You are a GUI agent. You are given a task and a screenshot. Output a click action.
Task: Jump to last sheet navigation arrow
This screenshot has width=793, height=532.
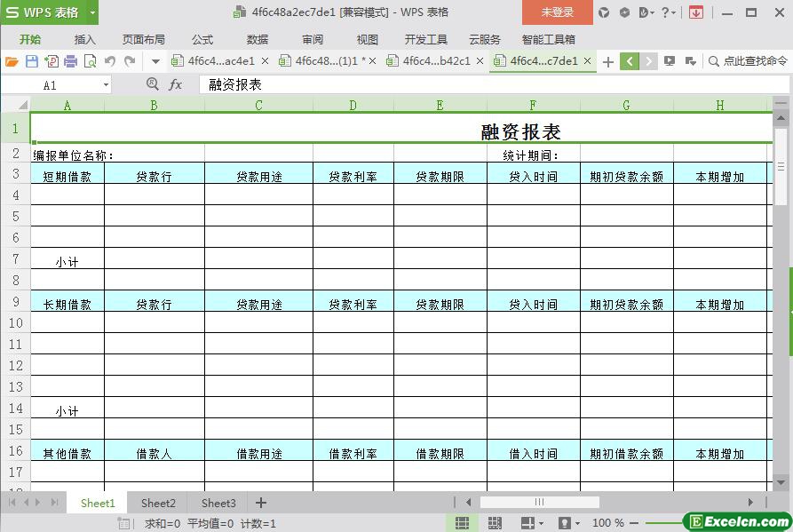point(54,502)
